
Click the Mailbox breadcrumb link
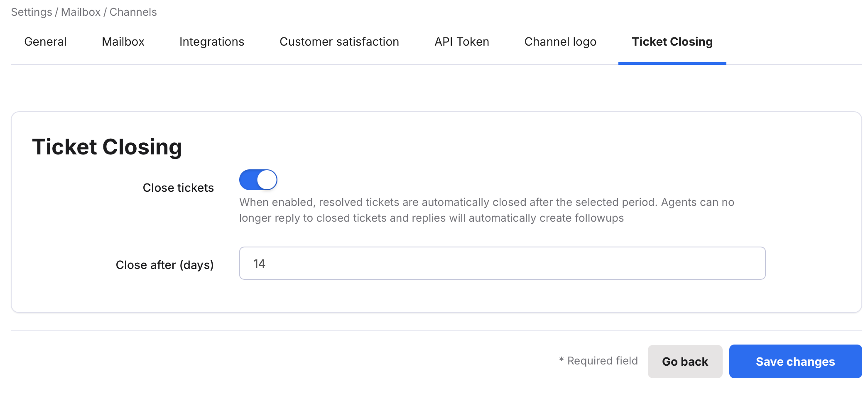pos(81,12)
